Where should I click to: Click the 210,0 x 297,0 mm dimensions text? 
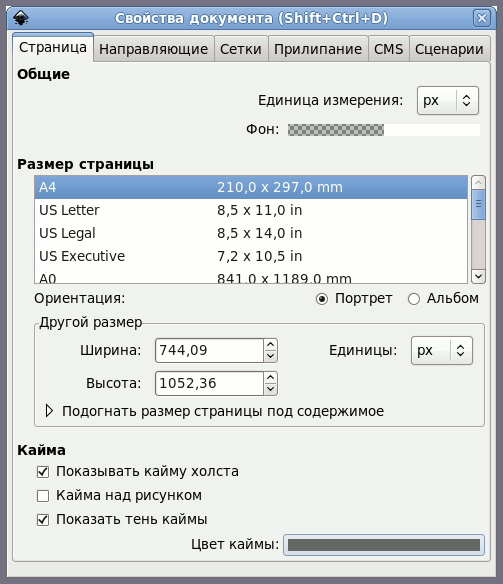coord(280,187)
